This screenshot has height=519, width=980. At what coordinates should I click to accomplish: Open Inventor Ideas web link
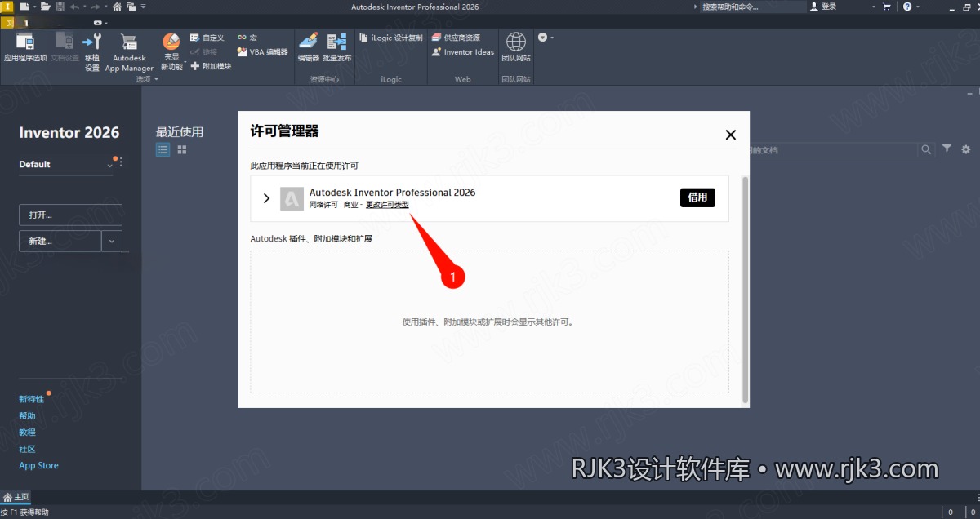(463, 51)
